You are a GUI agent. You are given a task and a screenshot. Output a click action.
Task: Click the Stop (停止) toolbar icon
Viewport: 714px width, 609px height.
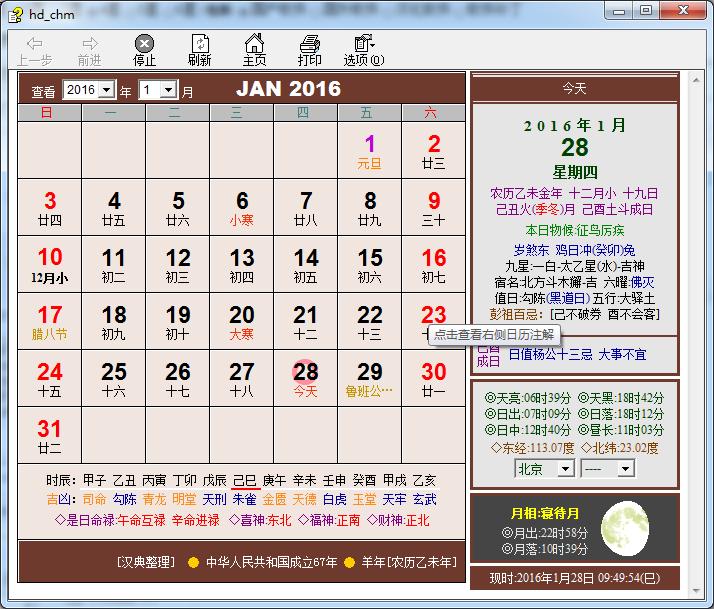click(x=144, y=44)
